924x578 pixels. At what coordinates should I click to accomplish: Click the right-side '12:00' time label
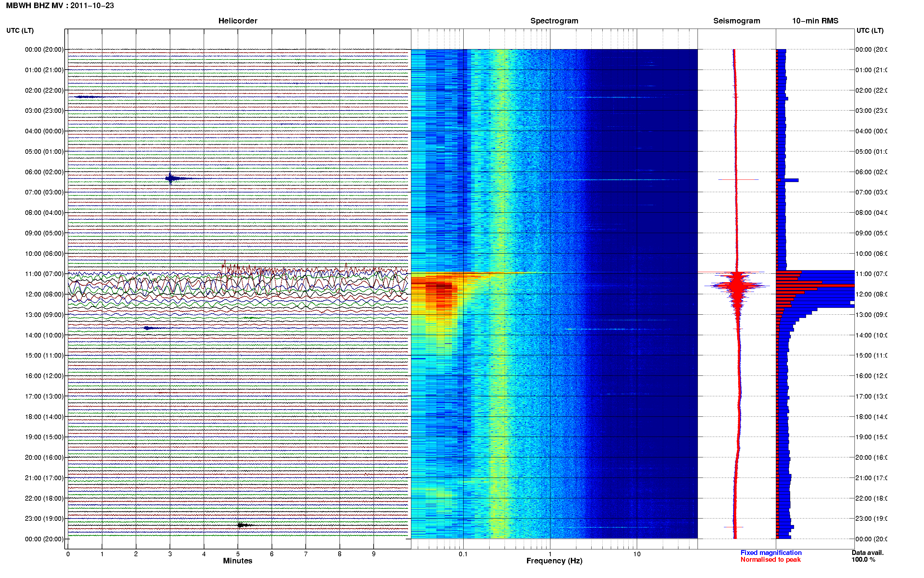tap(871, 294)
